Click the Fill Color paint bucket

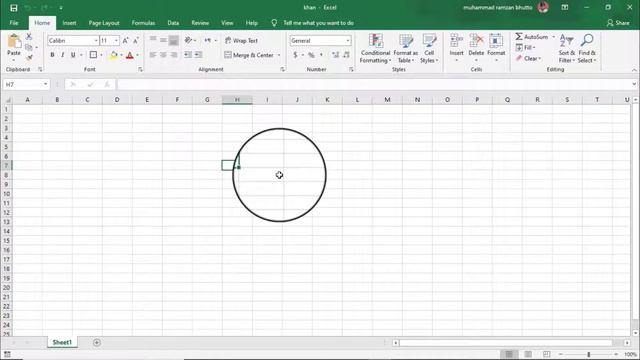(114, 55)
